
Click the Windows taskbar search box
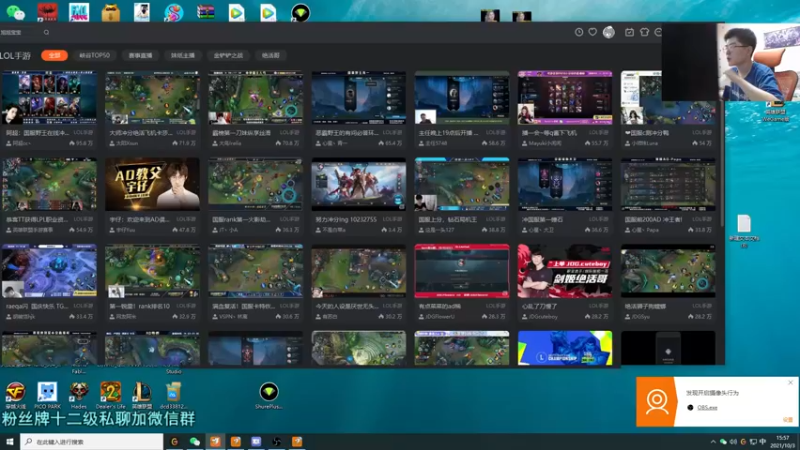pyautogui.click(x=92, y=441)
